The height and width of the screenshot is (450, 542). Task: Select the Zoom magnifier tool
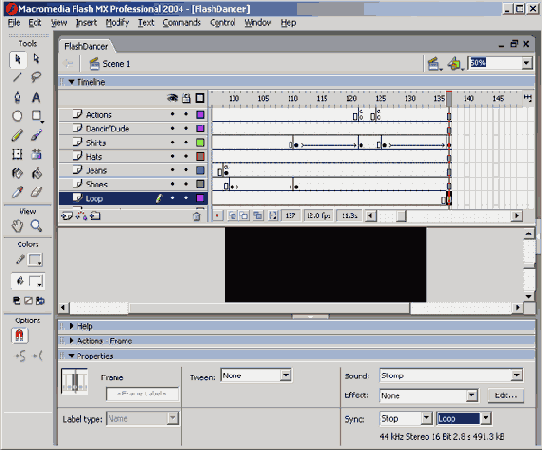(36, 226)
